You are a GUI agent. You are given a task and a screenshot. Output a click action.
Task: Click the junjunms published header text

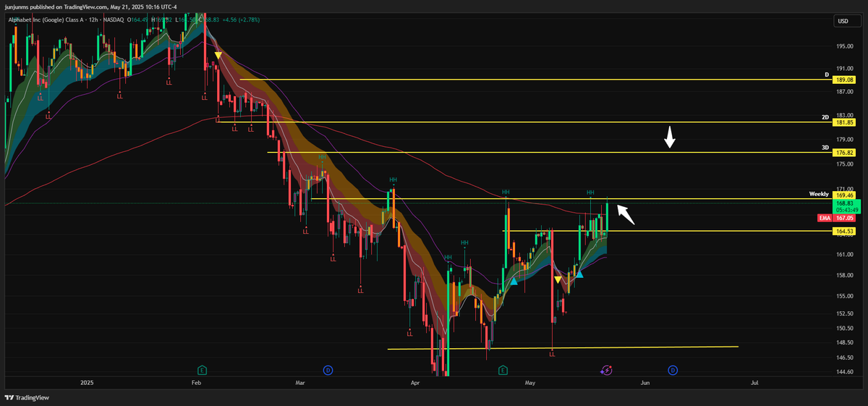90,7
